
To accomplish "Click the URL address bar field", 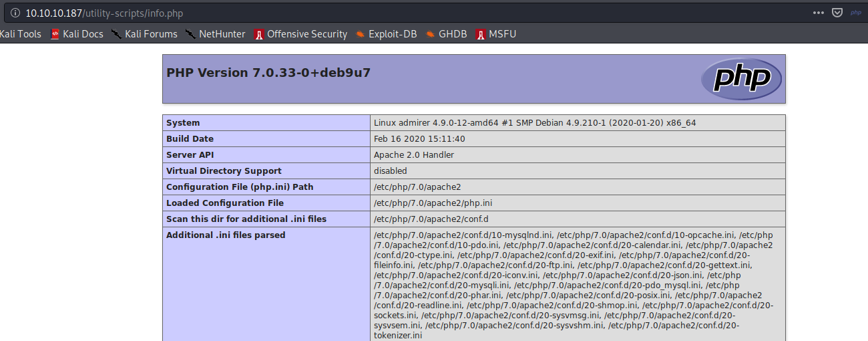I will click(401, 13).
